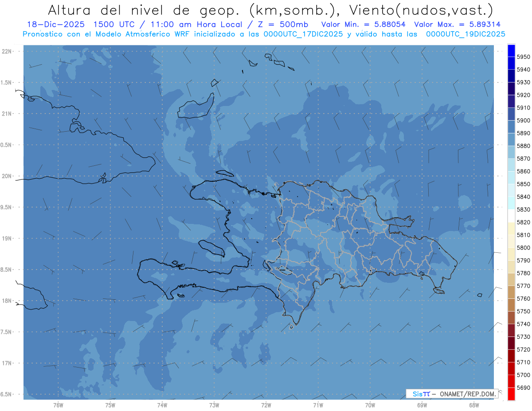Screen dimensions: 532x411
Task: Click 'Valor Max. = 5.89314' text
Action: point(457,25)
